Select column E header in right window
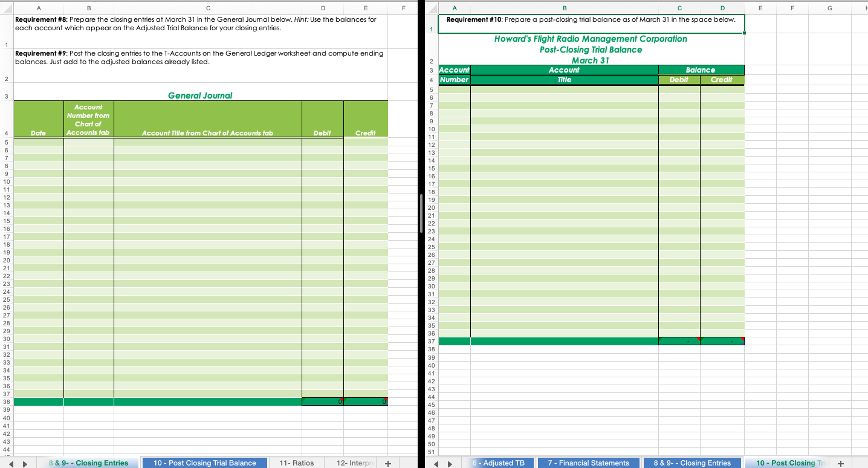The height and width of the screenshot is (468, 868). click(760, 8)
